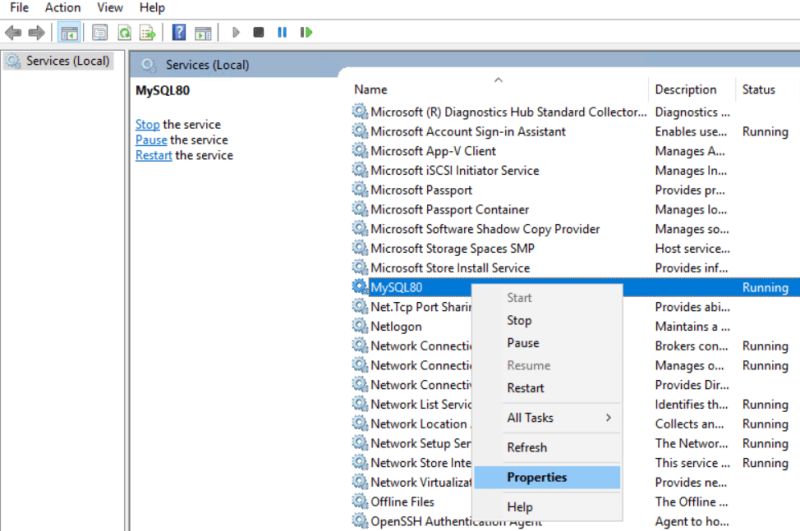Click gear icon of Microsoft Store Install Service
The width and height of the screenshot is (800, 531).
[x=360, y=267]
